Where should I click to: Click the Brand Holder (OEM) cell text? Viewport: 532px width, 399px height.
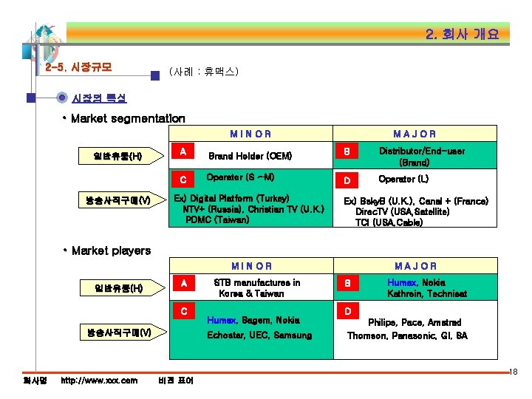pos(250,156)
